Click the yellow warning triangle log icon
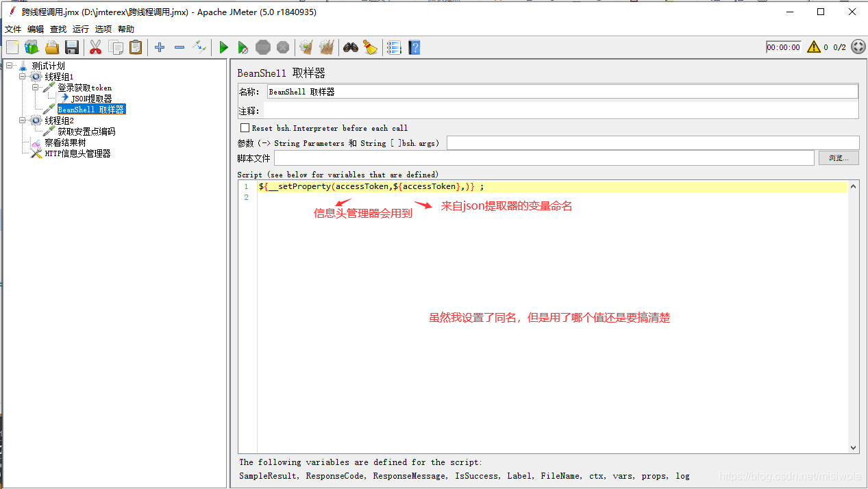868x489 pixels. (814, 47)
